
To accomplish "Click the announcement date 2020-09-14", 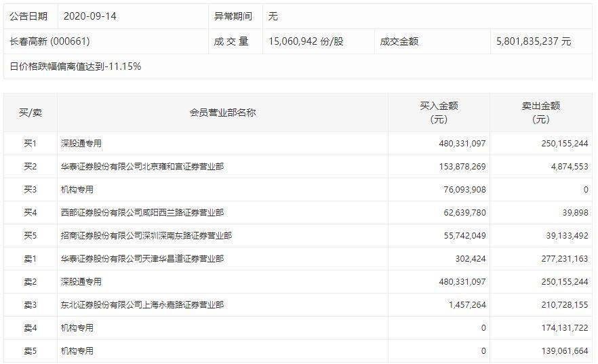I will (90, 16).
